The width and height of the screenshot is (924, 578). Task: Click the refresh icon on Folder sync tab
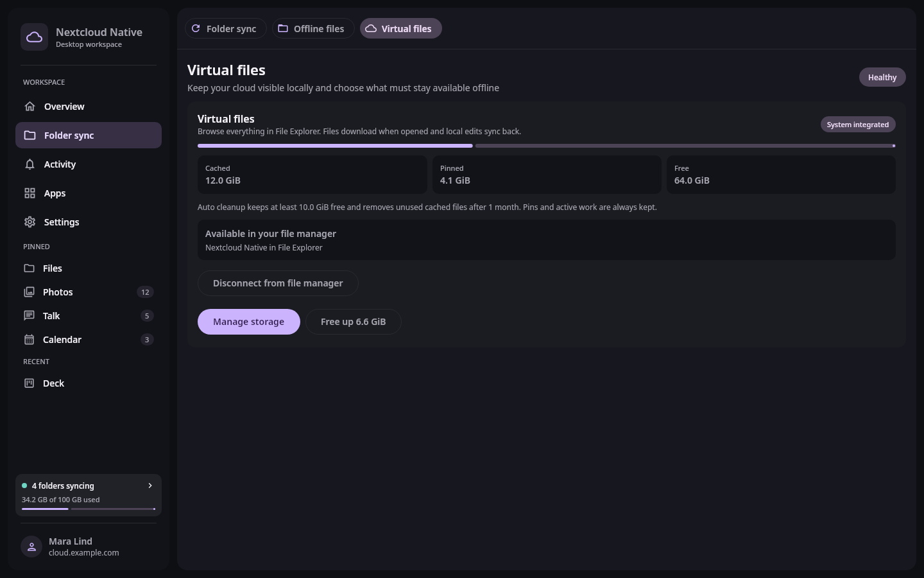pos(196,28)
